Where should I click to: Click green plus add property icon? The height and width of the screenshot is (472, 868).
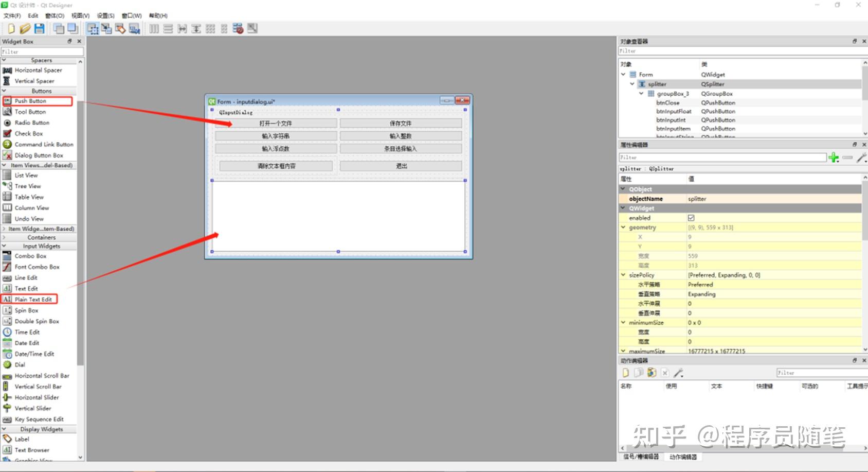tap(834, 158)
